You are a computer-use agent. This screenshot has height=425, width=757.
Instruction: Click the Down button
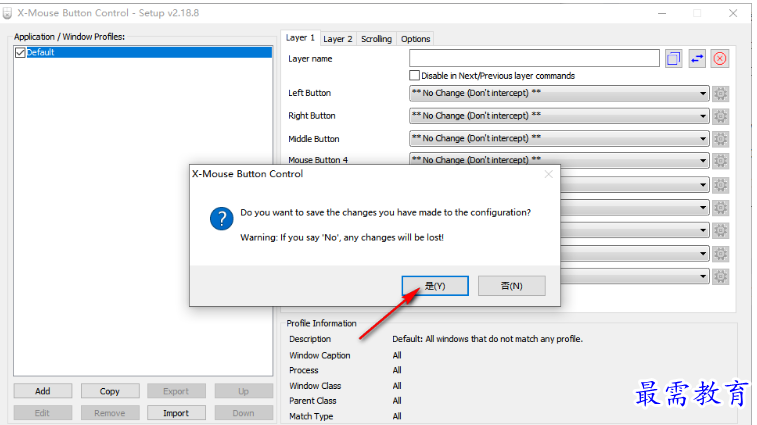[243, 413]
